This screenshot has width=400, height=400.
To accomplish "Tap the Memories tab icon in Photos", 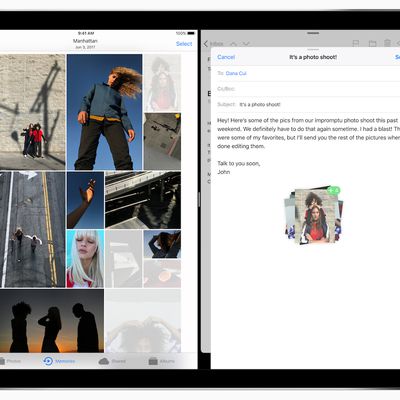I will 48,361.
